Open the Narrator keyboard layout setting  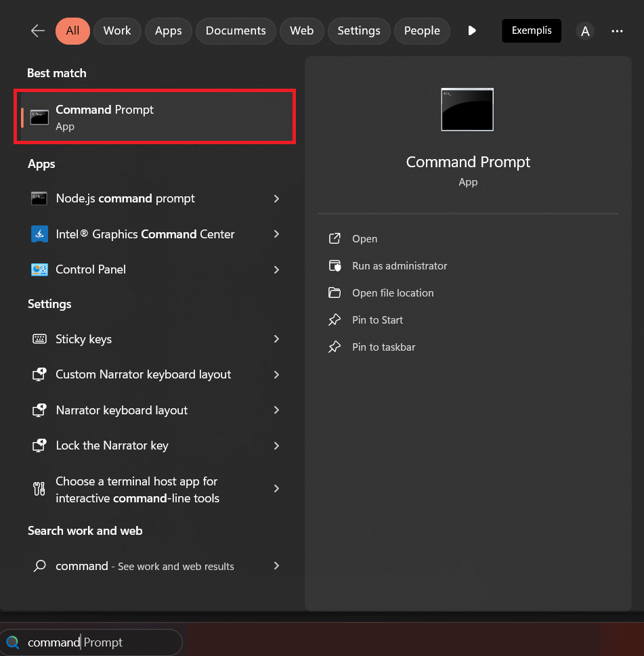pos(155,410)
